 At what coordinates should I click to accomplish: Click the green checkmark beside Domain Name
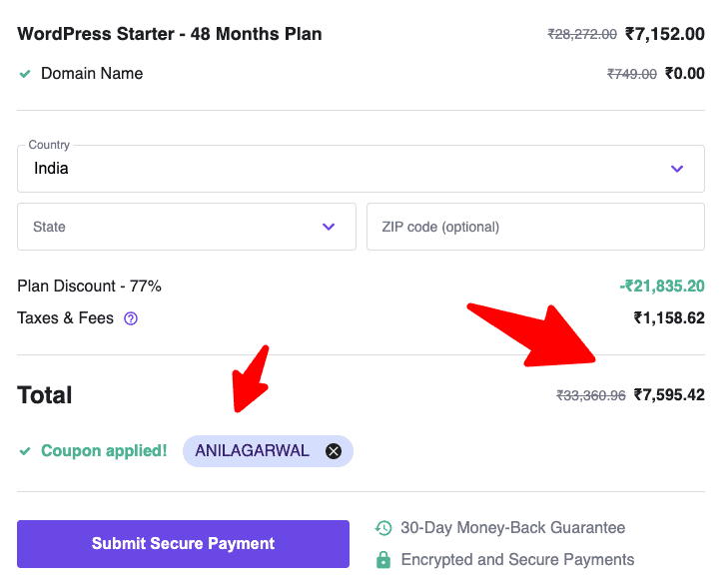[x=25, y=74]
